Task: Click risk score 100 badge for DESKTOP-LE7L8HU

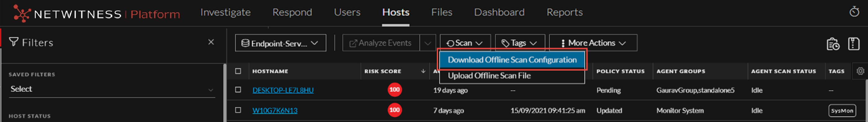Action: 395,90
